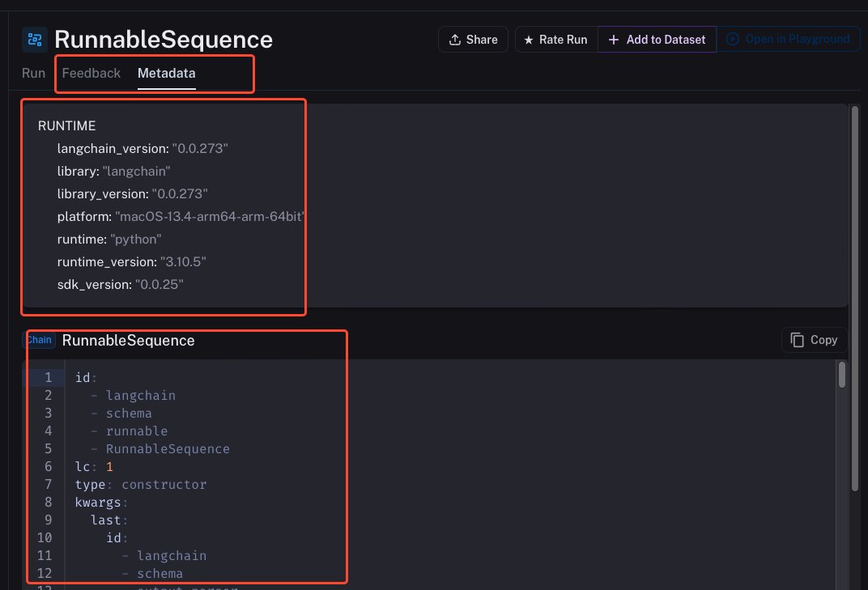The width and height of the screenshot is (868, 590).
Task: Click Add to Dataset button
Action: [x=657, y=40]
